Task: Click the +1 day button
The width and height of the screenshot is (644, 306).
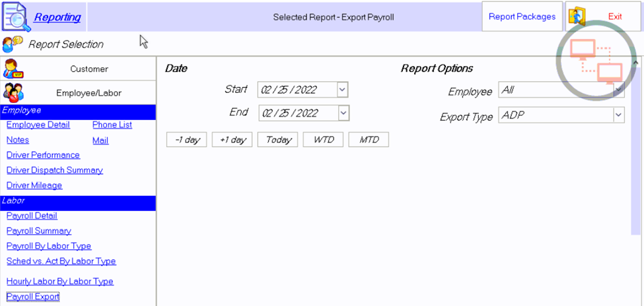Action: pos(232,139)
